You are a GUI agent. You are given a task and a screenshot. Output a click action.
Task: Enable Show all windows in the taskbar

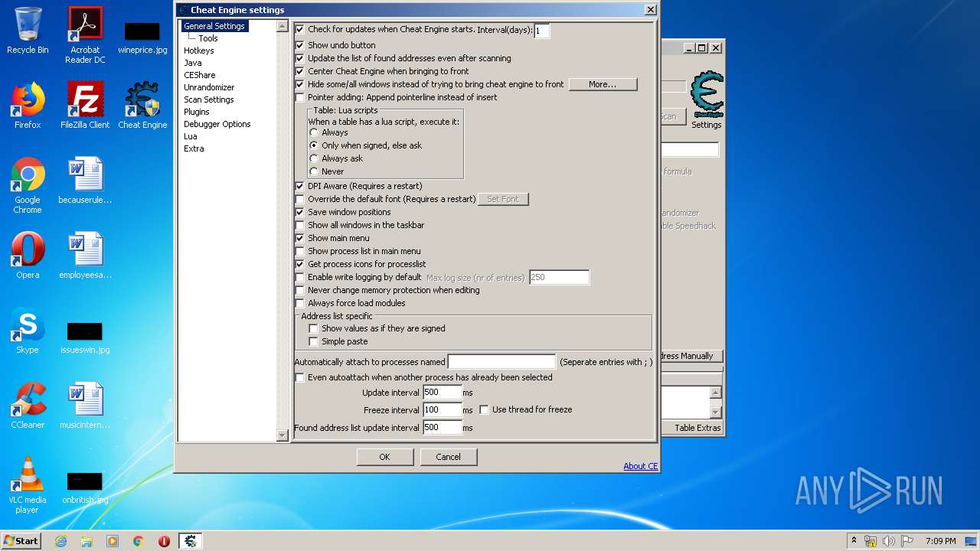tap(300, 225)
